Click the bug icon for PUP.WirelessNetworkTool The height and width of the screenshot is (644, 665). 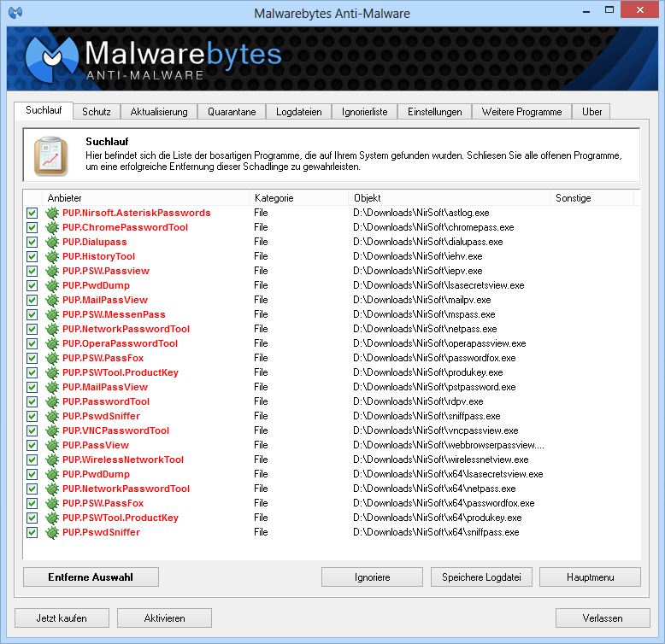click(52, 460)
